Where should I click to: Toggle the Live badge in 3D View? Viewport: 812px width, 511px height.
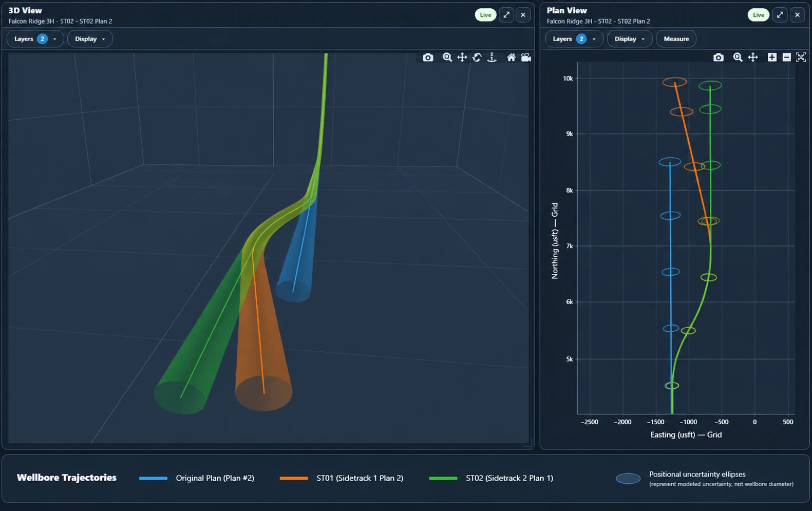tap(485, 15)
